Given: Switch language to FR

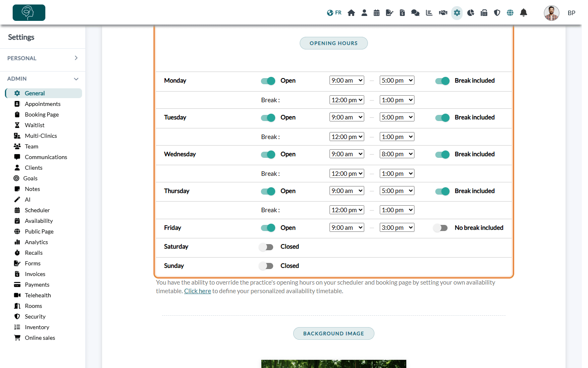Looking at the screenshot, I should click(x=334, y=13).
